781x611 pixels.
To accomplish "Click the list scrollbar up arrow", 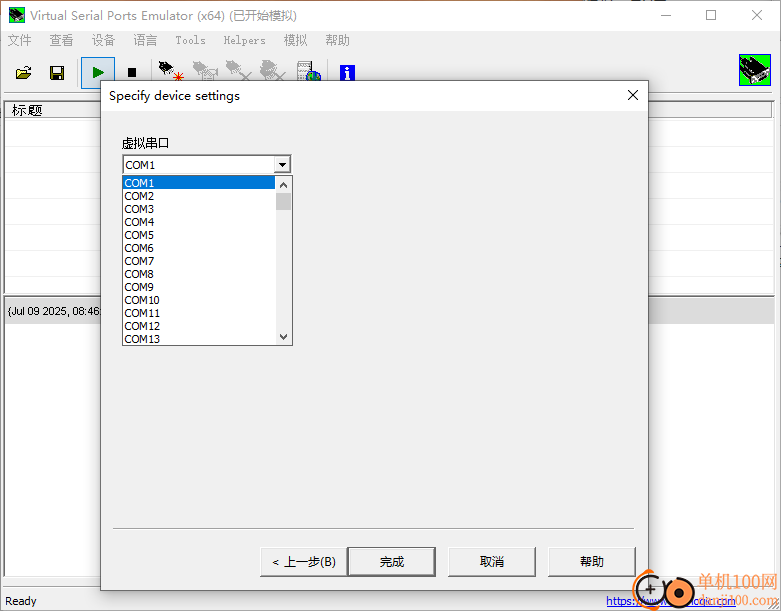I will [283, 185].
